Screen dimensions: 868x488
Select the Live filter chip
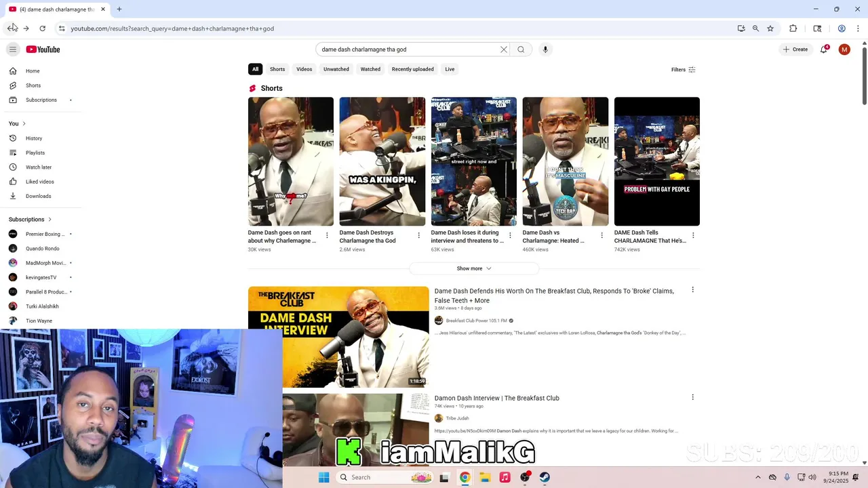pos(450,69)
